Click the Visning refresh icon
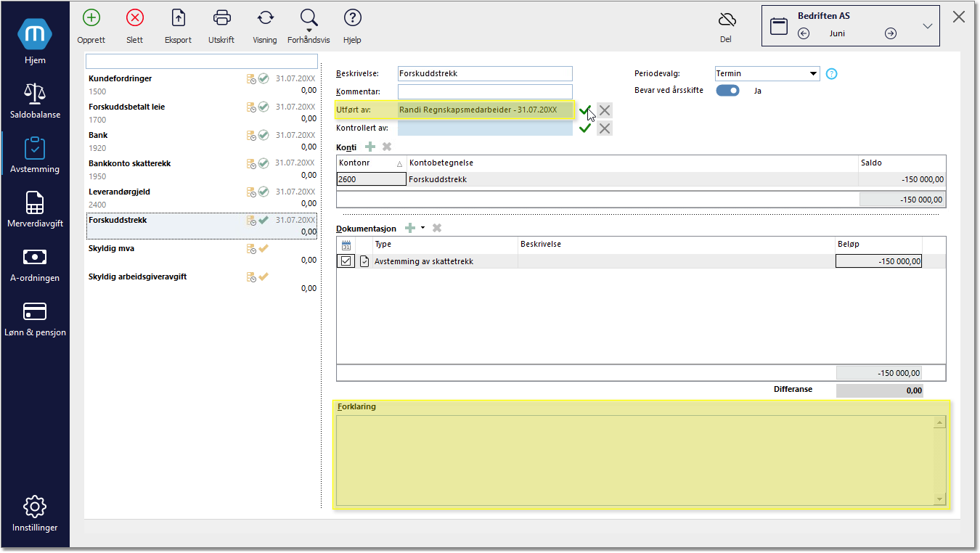The height and width of the screenshot is (553, 980). 265,18
